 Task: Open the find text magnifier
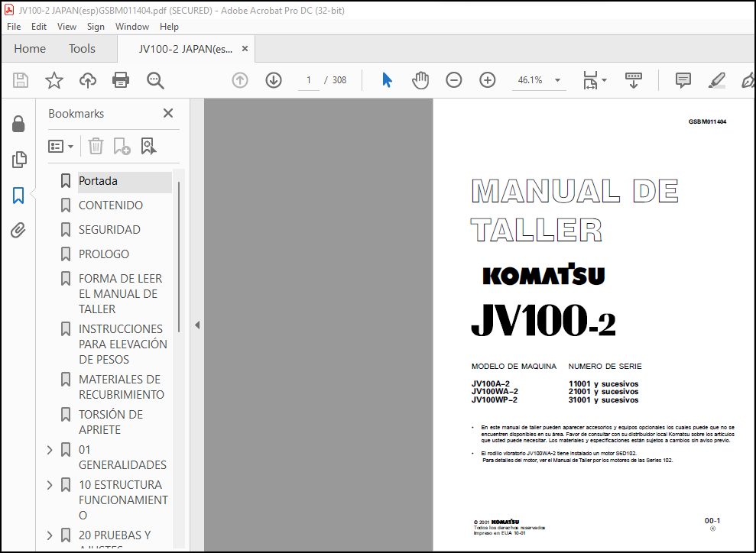tap(155, 80)
